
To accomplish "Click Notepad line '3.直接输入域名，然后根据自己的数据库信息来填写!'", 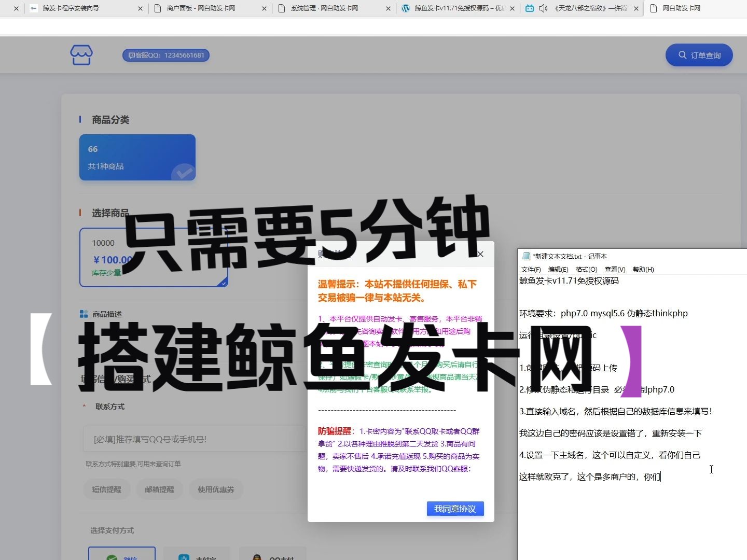I will [616, 412].
